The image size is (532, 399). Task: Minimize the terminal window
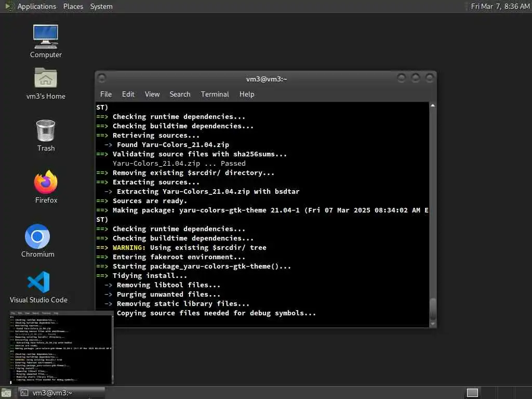click(x=401, y=78)
